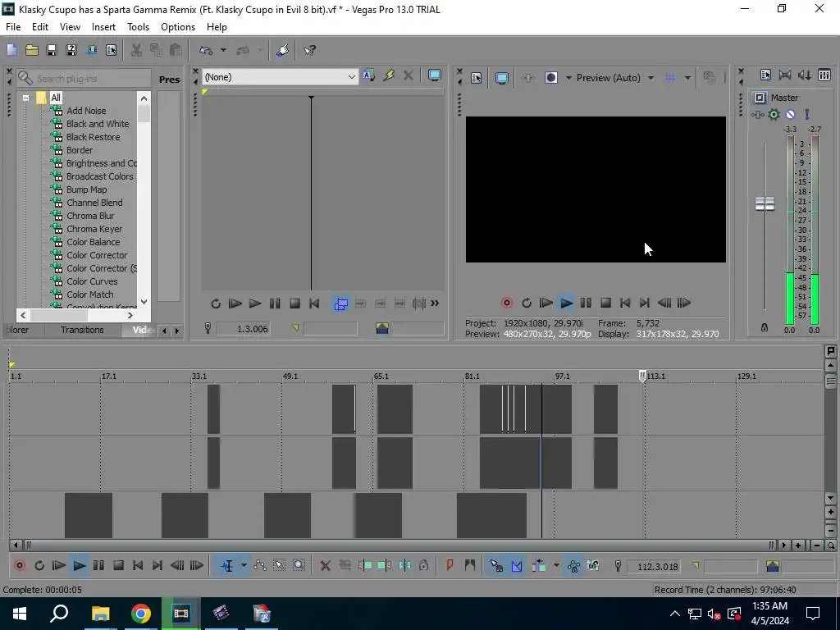
Task: Pause playback in the video preview
Action: point(586,304)
